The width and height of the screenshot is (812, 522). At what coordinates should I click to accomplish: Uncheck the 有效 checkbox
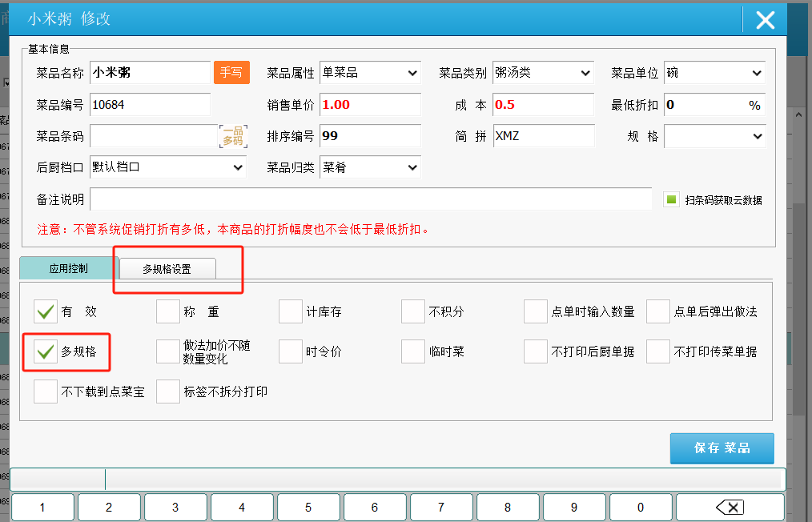click(46, 311)
